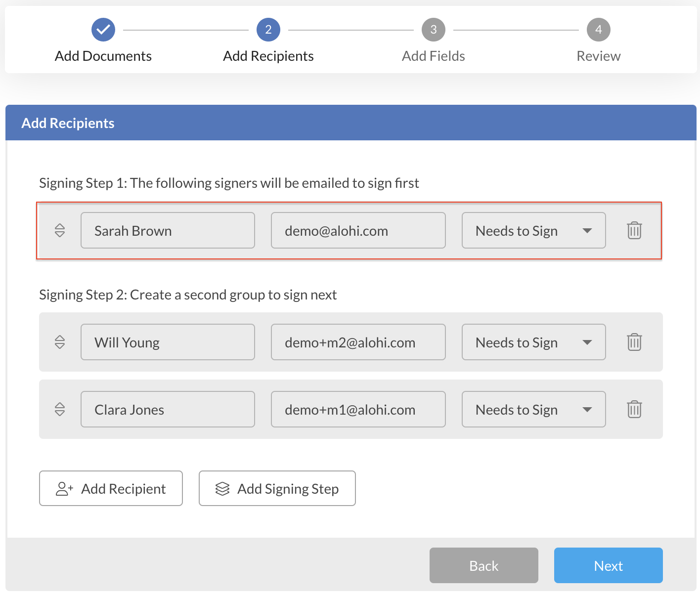Click trash icon for Will Young
The height and width of the screenshot is (596, 700).
[634, 342]
